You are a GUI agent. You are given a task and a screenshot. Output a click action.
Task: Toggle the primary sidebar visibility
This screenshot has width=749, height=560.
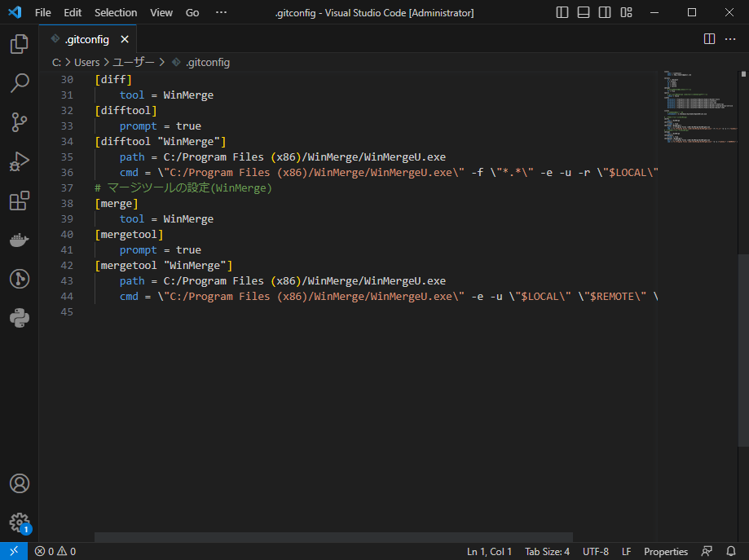click(562, 12)
